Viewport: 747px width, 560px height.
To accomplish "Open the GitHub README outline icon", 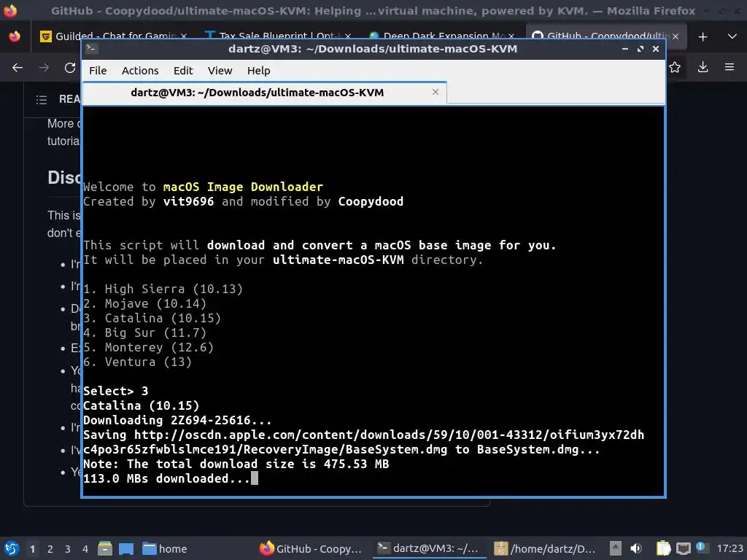I will 42,99.
